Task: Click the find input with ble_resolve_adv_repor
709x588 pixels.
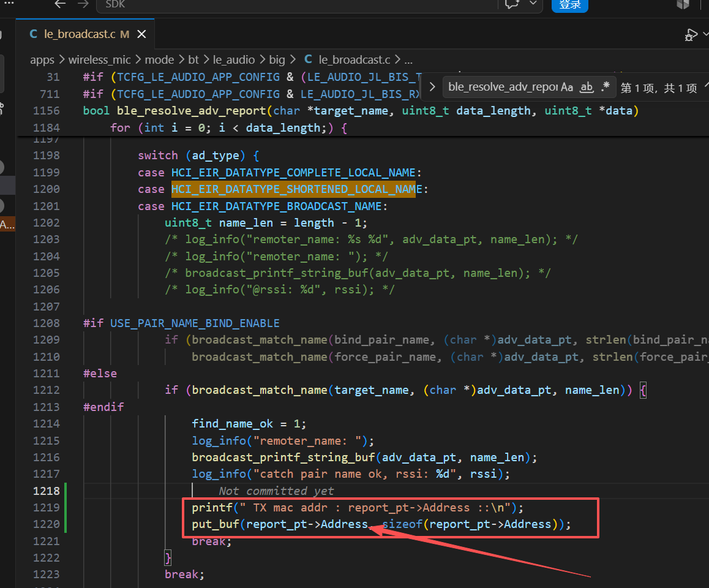Action: point(502,87)
